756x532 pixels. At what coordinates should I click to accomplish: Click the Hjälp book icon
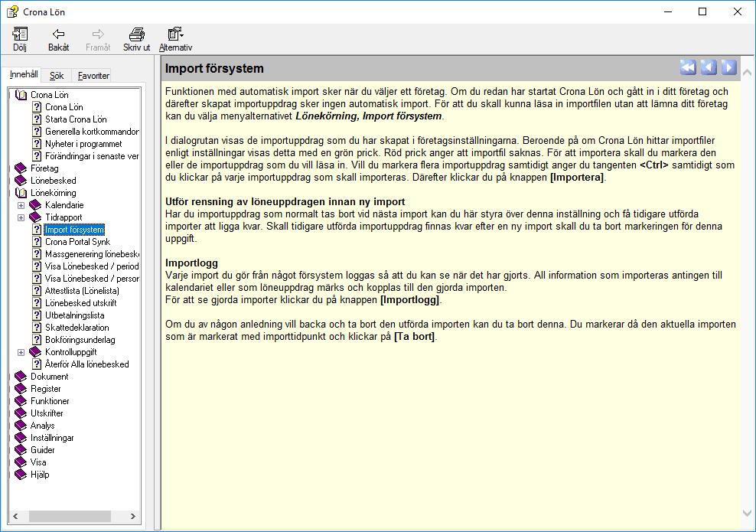tap(21, 475)
